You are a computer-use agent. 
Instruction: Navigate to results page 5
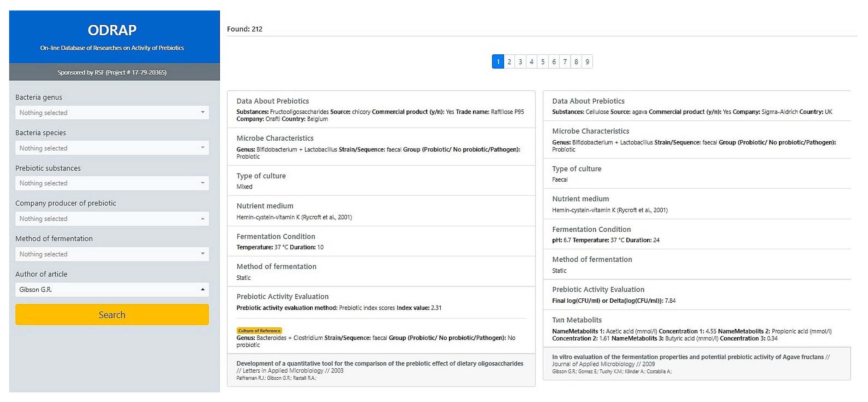click(x=542, y=62)
